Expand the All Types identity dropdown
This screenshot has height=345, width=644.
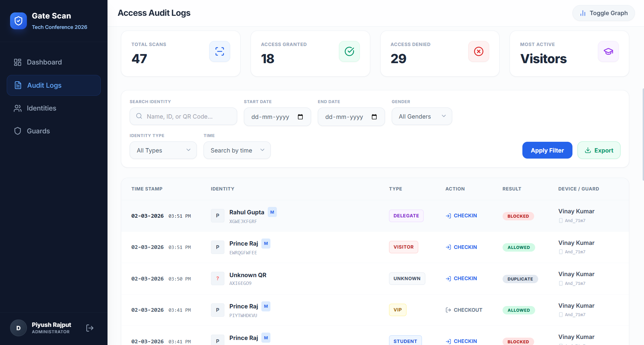tap(163, 150)
